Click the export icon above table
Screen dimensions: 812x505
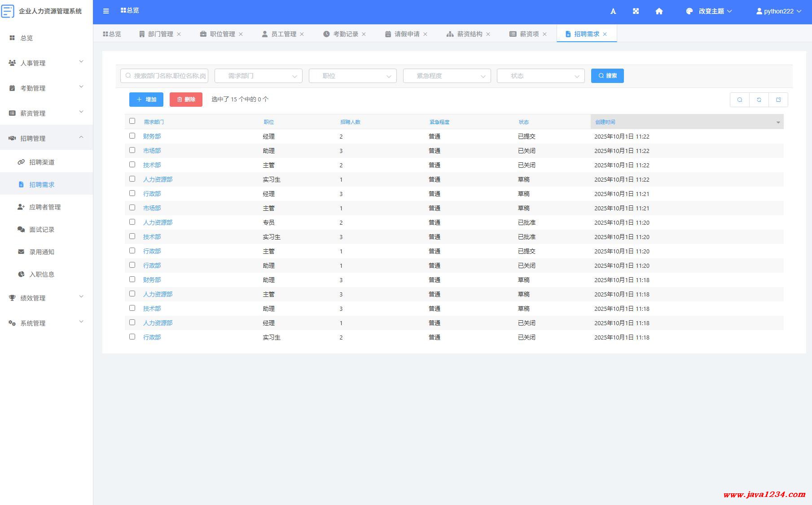(778, 100)
